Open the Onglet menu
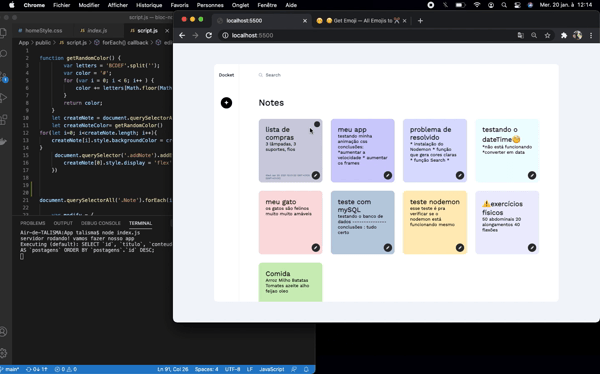Screen dimensions: 600x374 (x=240, y=5)
